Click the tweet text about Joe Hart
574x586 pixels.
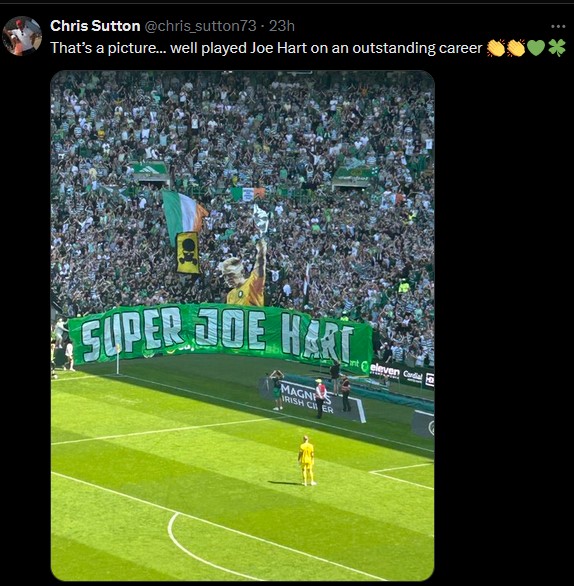point(266,48)
